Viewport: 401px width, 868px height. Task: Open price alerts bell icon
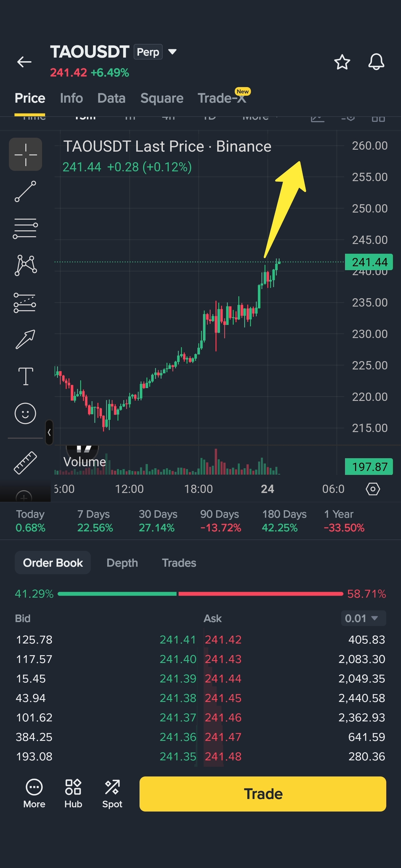tap(376, 62)
